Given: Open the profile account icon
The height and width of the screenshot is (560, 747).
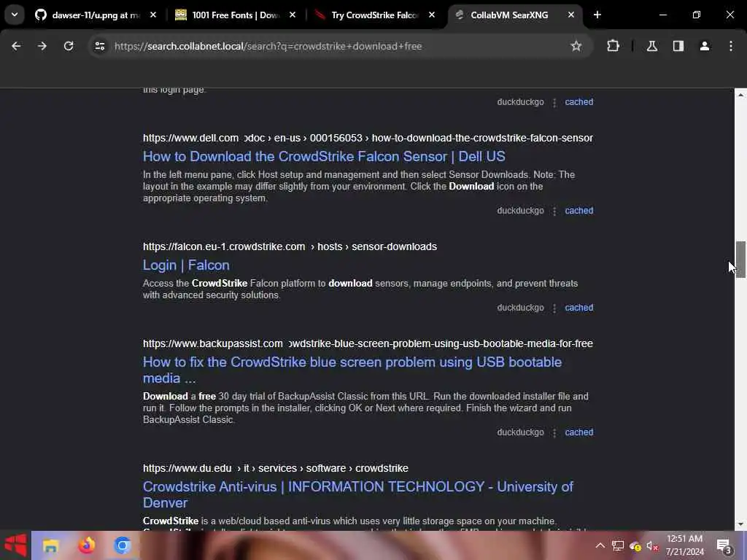Looking at the screenshot, I should (x=705, y=46).
